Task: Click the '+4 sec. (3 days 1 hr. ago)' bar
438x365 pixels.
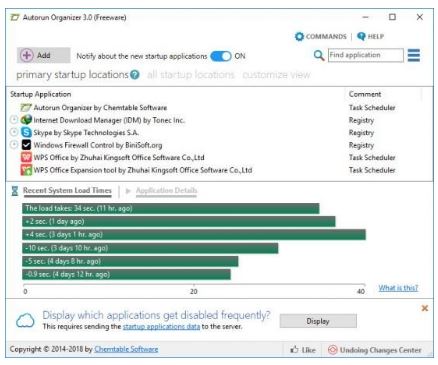Action: click(194, 235)
